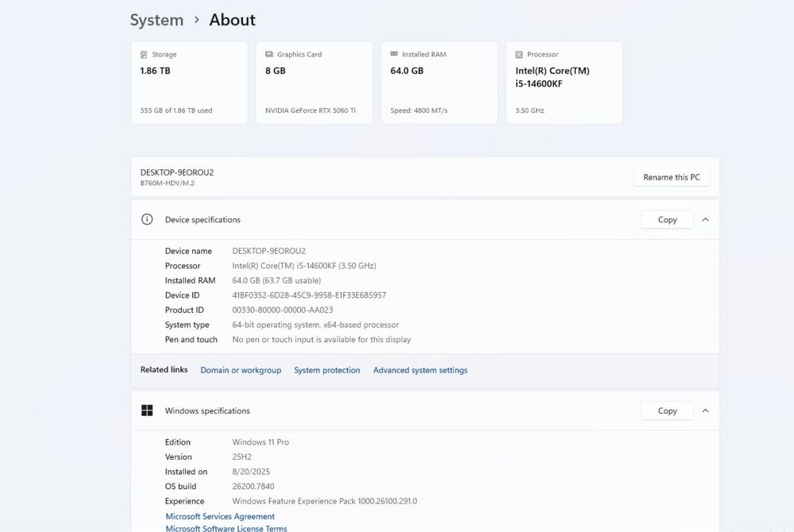Collapse the Windows specifications section chevron
This screenshot has height=532, width=794.
coord(705,411)
